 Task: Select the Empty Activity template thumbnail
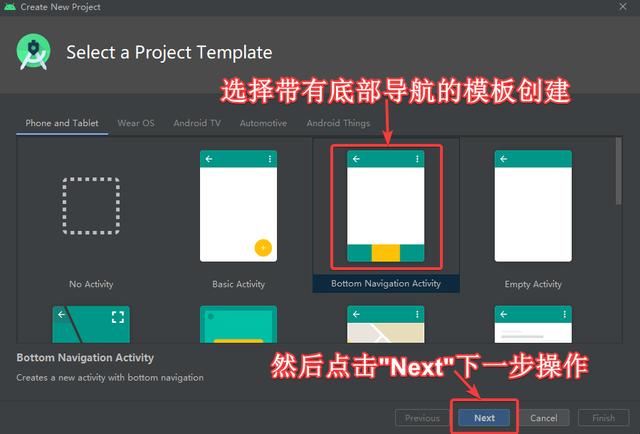(533, 206)
